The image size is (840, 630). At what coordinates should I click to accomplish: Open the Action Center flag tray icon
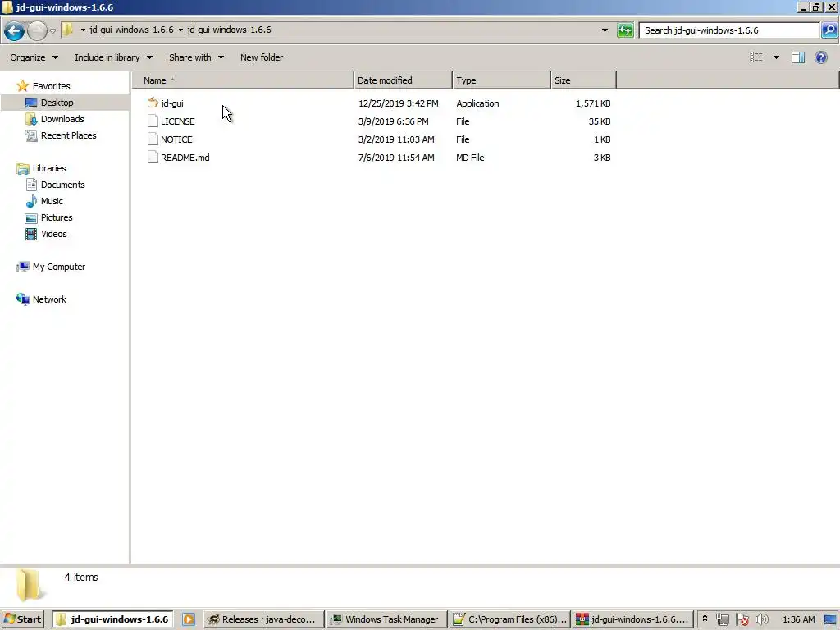742,620
